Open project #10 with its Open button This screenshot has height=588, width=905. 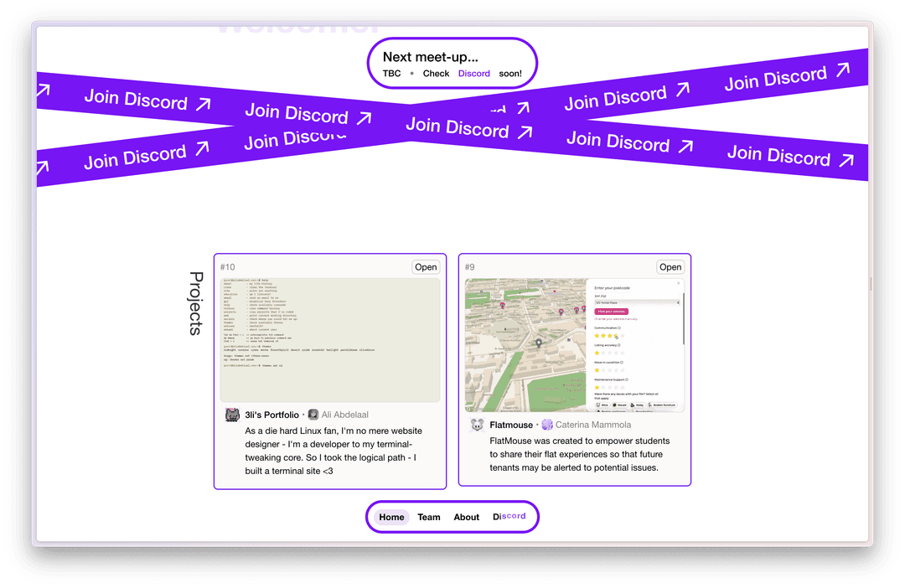click(426, 267)
